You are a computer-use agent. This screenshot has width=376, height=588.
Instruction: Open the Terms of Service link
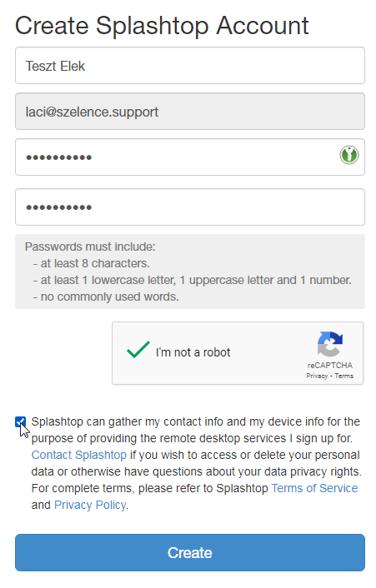click(x=314, y=488)
